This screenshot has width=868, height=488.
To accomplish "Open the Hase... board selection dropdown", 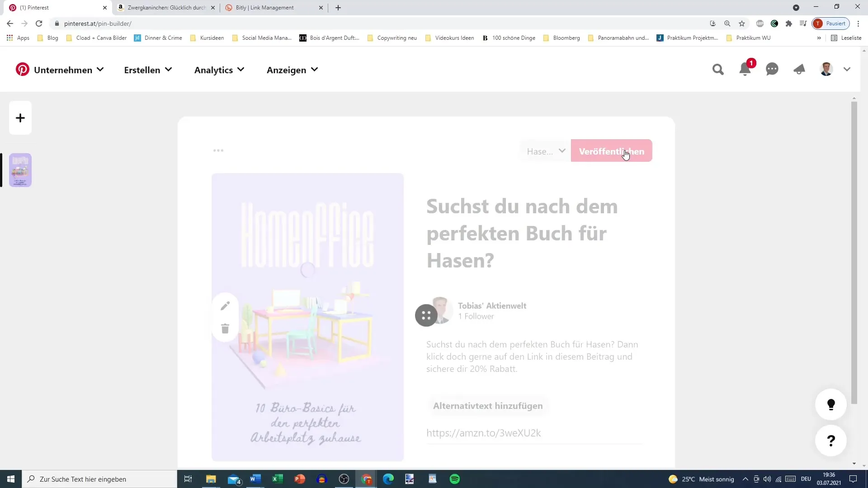I will (x=545, y=151).
